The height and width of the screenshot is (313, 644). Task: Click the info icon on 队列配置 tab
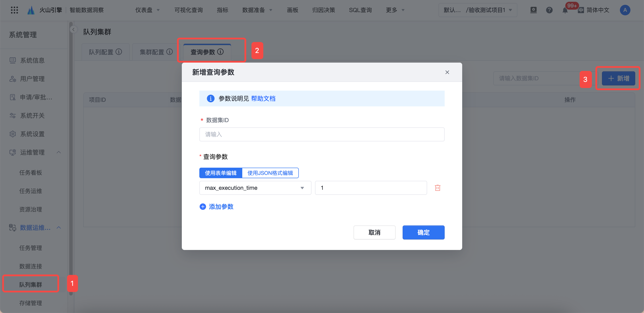[119, 52]
